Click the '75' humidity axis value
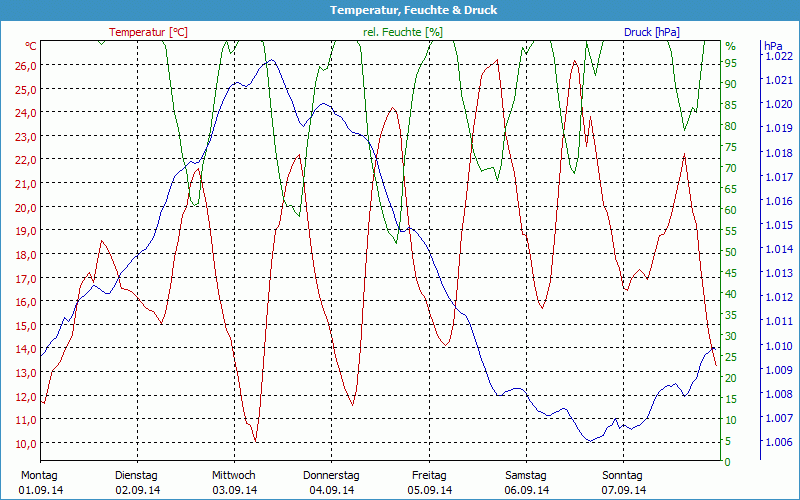Image resolution: width=800 pixels, height=500 pixels. (731, 147)
